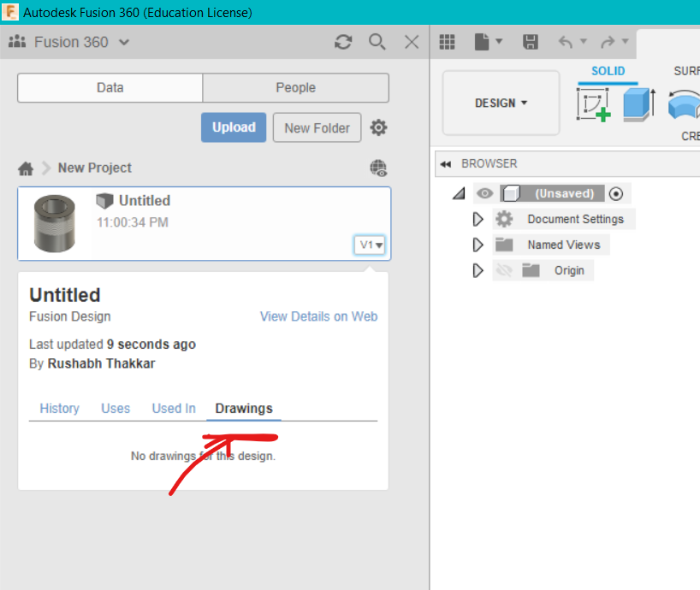Screen dimensions: 700x590
Task: Open the DESIGN workspace dropdown
Action: pyautogui.click(x=501, y=103)
